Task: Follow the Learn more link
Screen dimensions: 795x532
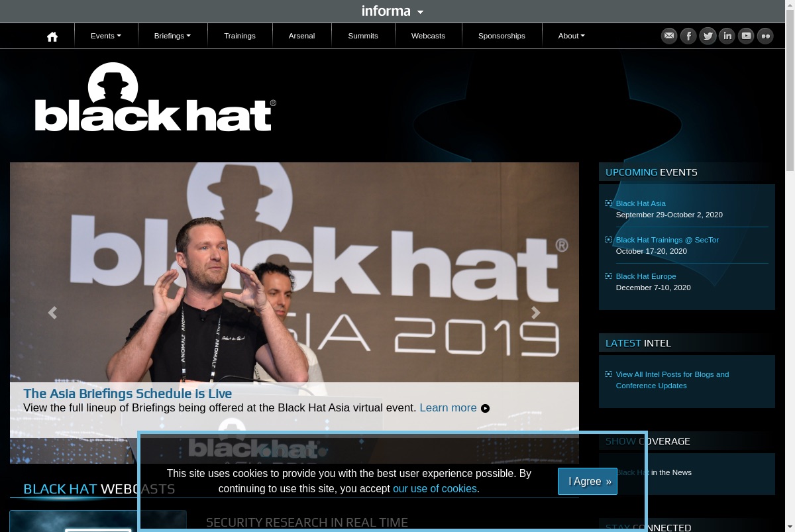Action: 448,407
